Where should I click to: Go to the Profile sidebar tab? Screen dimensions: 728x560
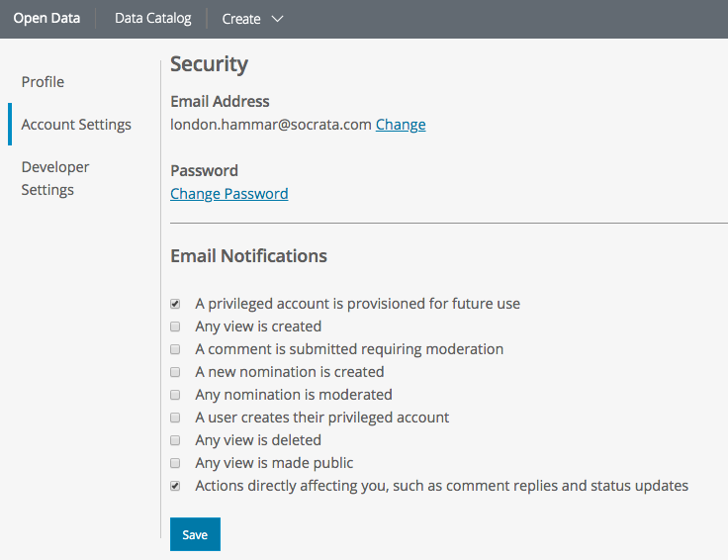click(43, 82)
